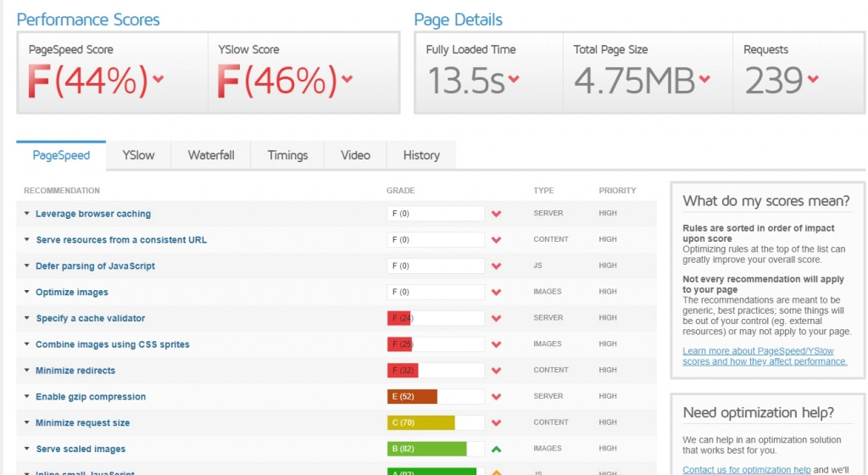The height and width of the screenshot is (475, 868).
Task: Open the Minimize request size link
Action: pos(82,422)
